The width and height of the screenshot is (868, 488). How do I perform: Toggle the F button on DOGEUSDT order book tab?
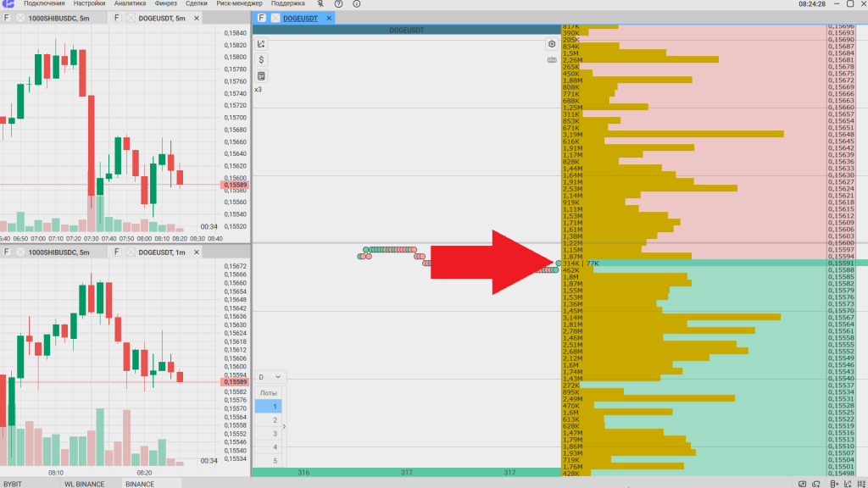pos(262,18)
